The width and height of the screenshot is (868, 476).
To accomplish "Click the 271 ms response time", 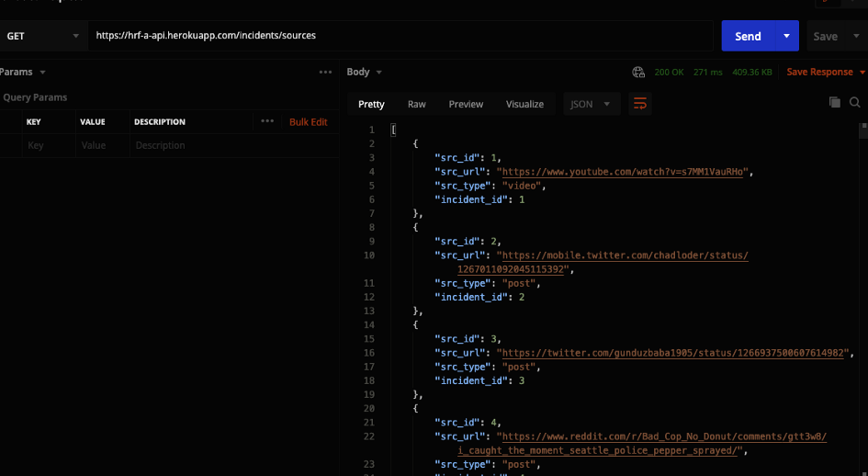I will pyautogui.click(x=708, y=72).
